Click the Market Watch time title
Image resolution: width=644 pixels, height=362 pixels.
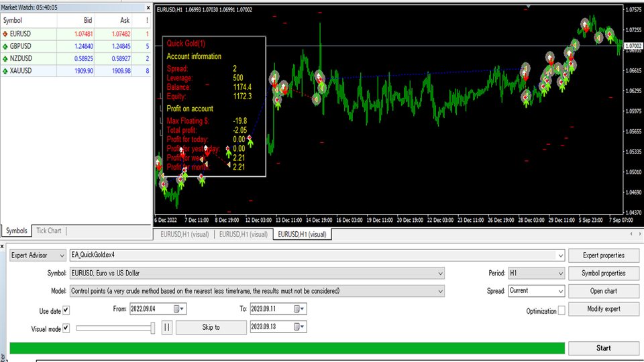(29, 8)
